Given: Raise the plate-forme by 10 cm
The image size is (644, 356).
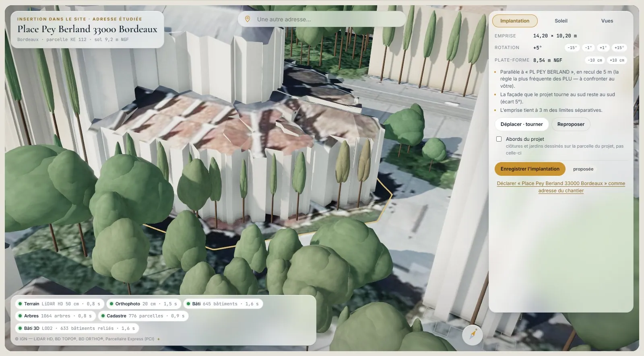Looking at the screenshot, I should click(x=617, y=60).
